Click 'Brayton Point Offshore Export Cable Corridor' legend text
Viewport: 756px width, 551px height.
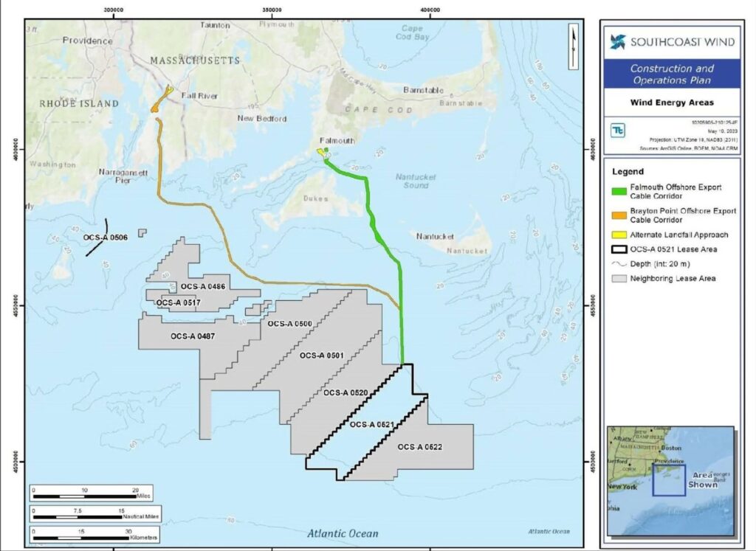point(683,215)
